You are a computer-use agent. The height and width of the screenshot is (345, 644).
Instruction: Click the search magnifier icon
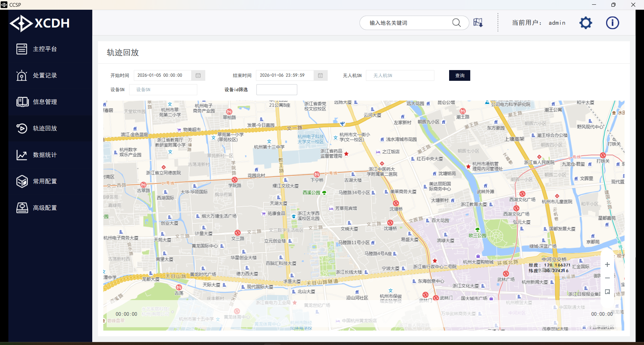tap(456, 23)
